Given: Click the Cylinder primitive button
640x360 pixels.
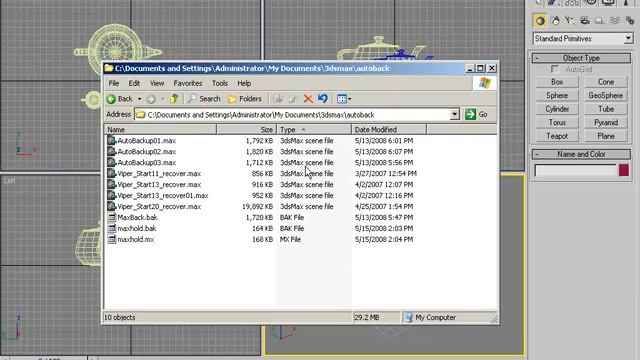Looking at the screenshot, I should [557, 109].
